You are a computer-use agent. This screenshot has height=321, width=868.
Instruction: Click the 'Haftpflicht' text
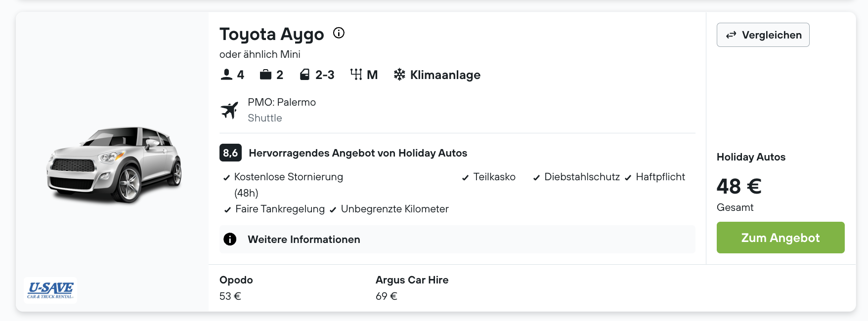pos(660,177)
